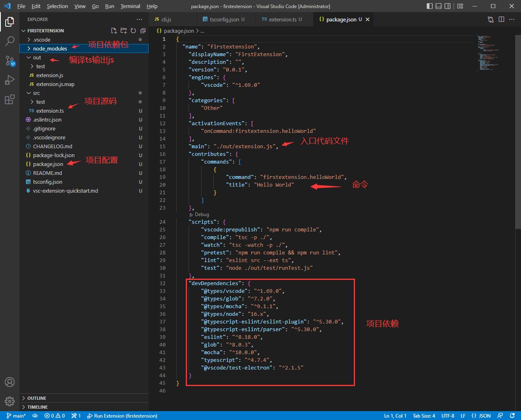Change Tab Size: 4 setting
The height and width of the screenshot is (420, 521).
tap(424, 416)
